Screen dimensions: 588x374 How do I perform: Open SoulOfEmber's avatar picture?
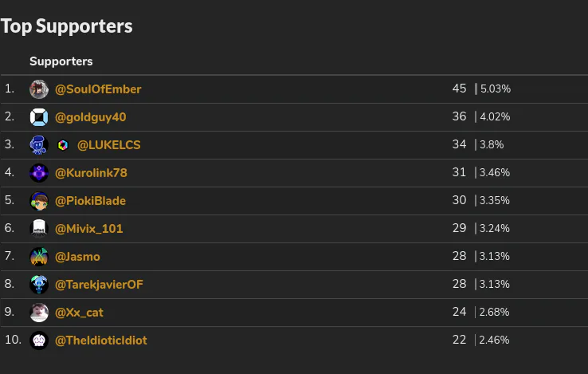click(x=39, y=89)
